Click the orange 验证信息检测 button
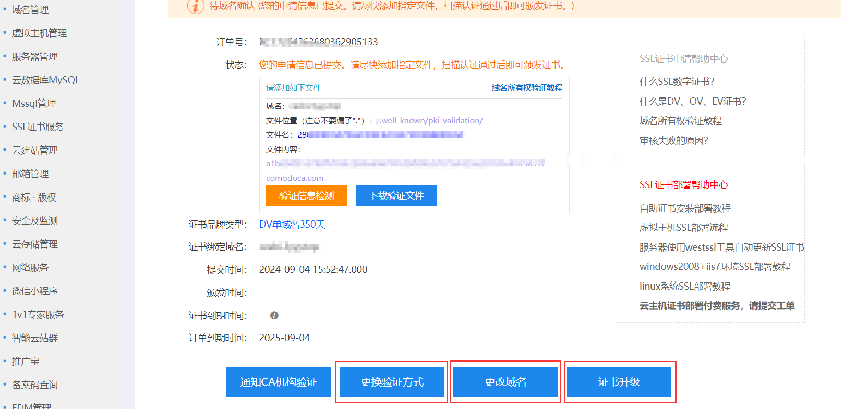This screenshot has width=868, height=409. [306, 195]
